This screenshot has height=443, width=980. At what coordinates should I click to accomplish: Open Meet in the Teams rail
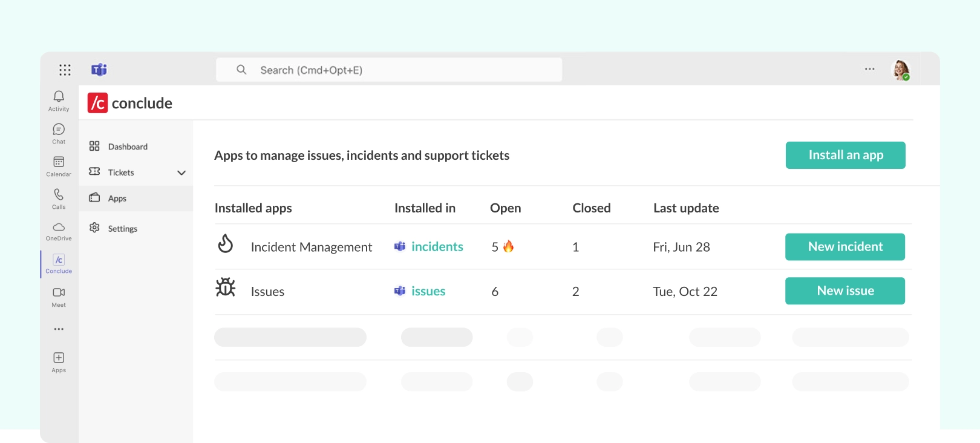[x=59, y=297]
